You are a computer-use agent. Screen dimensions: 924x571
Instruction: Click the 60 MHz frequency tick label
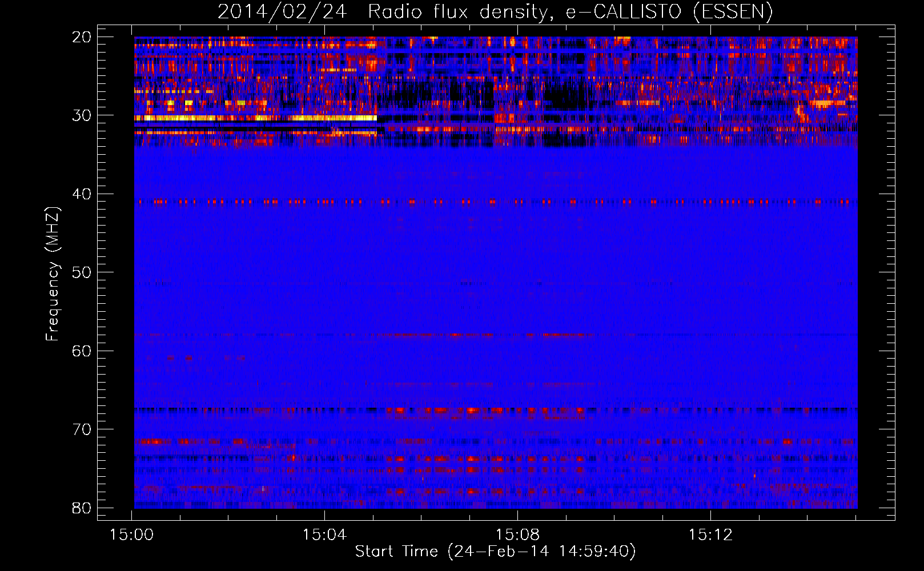click(x=82, y=351)
